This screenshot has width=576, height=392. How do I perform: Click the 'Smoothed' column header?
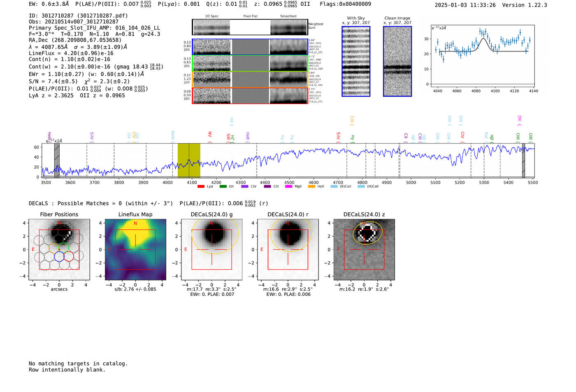click(x=288, y=16)
